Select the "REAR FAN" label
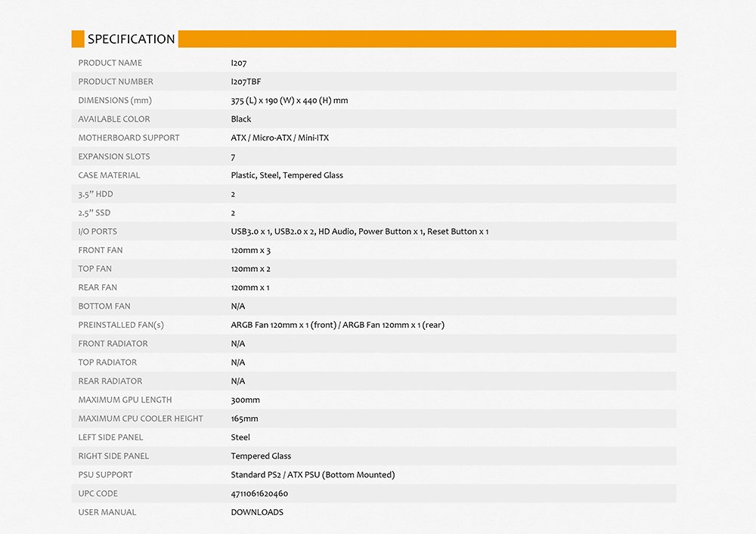The height and width of the screenshot is (534, 756). click(x=98, y=288)
